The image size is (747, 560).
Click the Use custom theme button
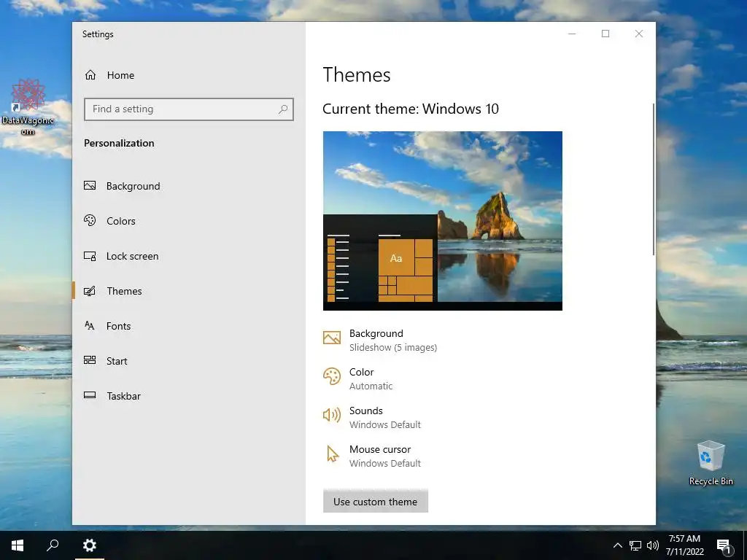point(376,502)
